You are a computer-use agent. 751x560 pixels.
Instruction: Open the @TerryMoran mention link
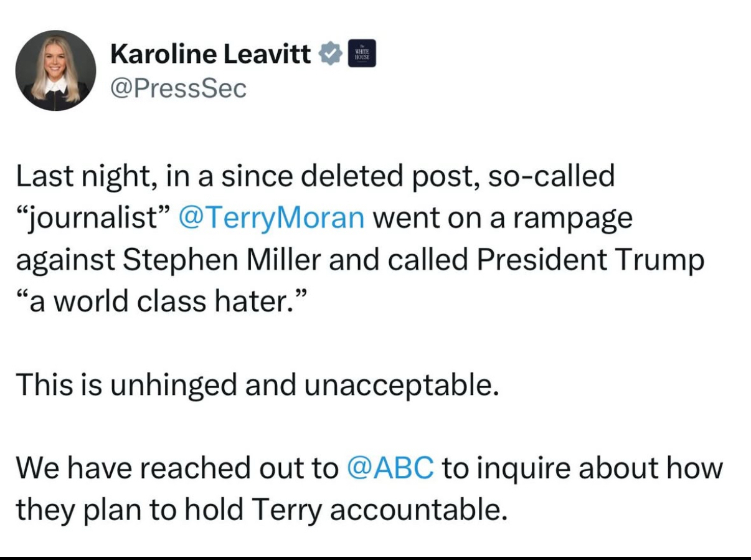271,218
